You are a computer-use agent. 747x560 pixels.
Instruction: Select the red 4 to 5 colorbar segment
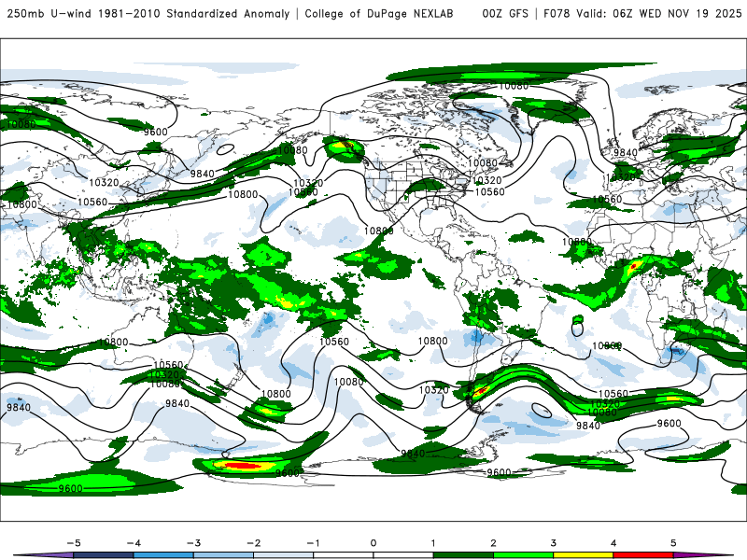coord(643,555)
